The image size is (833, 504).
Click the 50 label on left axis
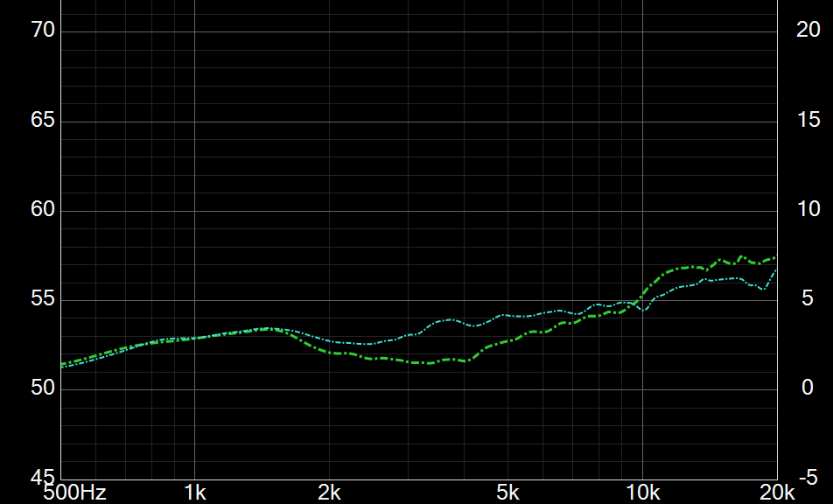pos(43,388)
